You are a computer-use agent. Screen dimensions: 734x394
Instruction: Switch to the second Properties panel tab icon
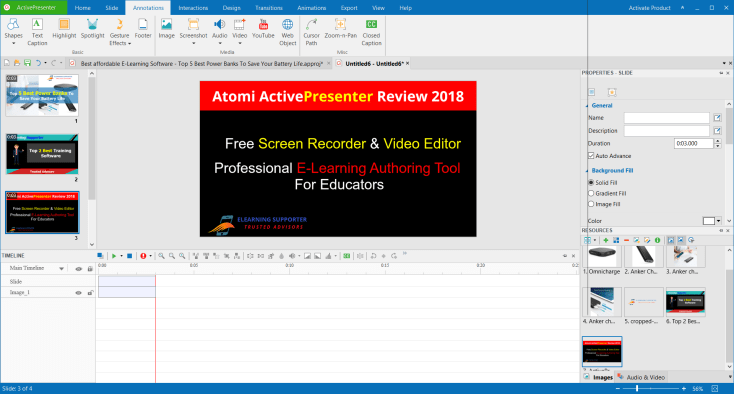(x=611, y=92)
